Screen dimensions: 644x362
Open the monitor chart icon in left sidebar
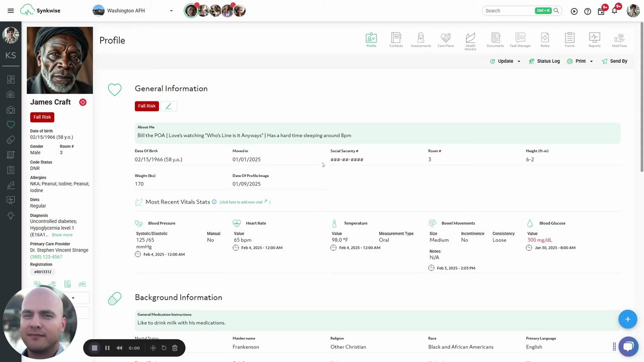tap(11, 200)
